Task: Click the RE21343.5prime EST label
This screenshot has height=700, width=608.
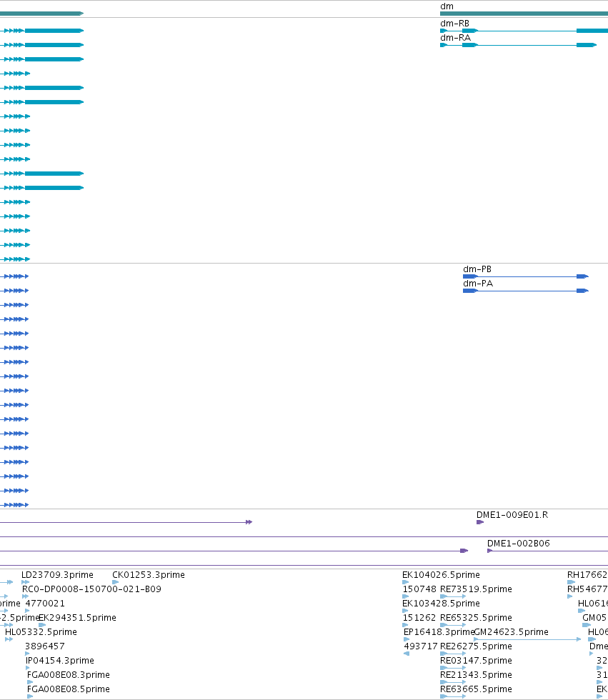Action: point(476,674)
